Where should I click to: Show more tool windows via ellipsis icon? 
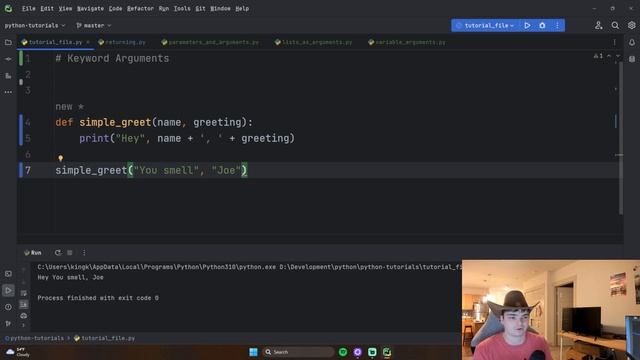click(x=8, y=92)
